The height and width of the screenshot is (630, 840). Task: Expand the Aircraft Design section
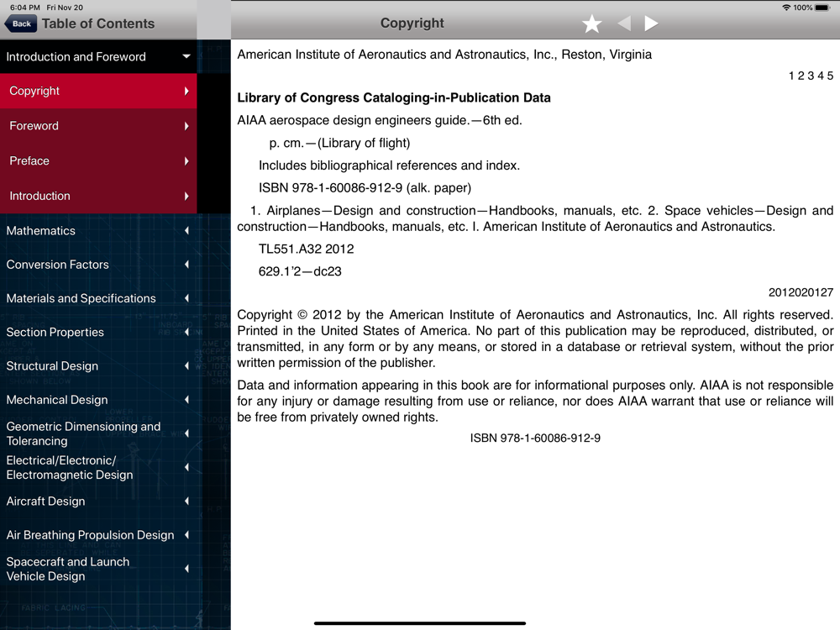[x=98, y=501]
